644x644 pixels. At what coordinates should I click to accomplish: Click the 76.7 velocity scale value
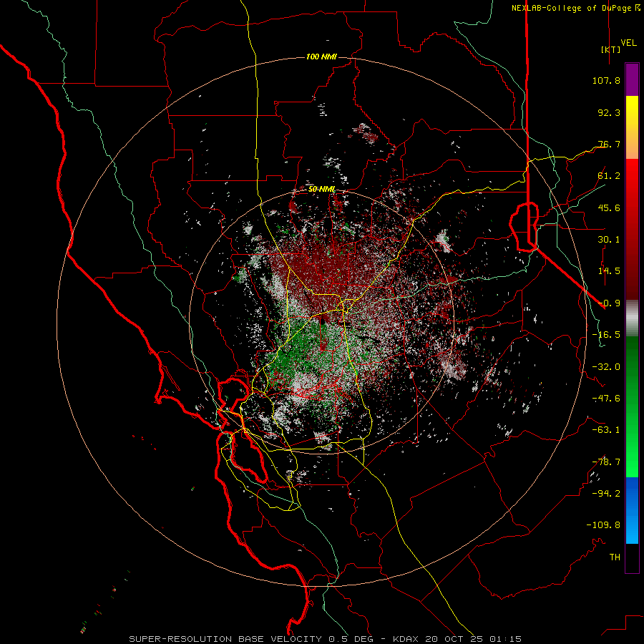click(609, 144)
